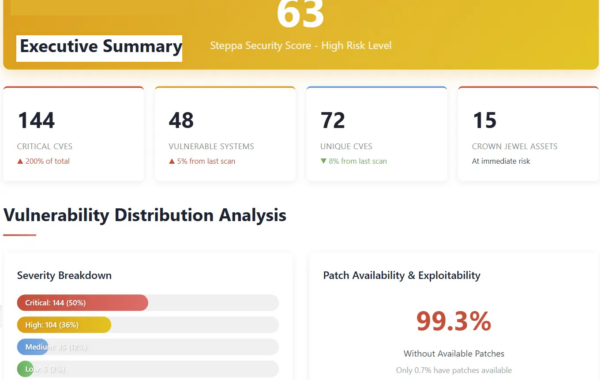Click the 15 Crown Jewel Assets value

[x=485, y=120]
